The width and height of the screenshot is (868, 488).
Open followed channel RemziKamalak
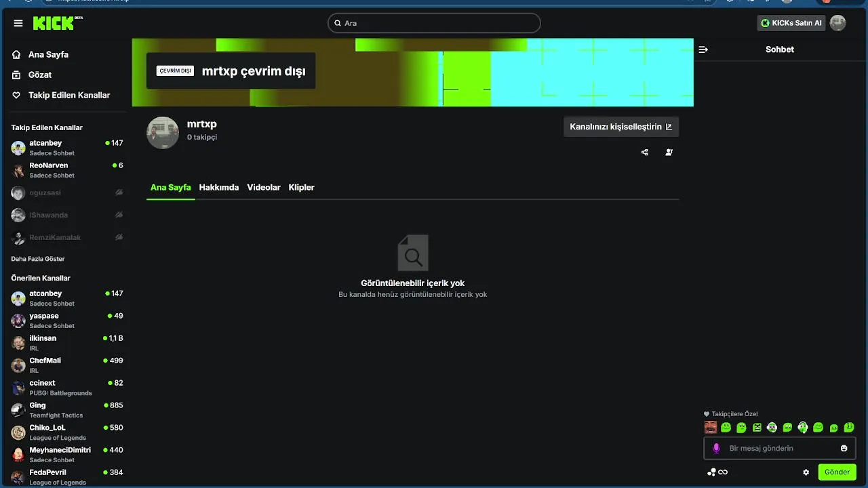pos(67,237)
